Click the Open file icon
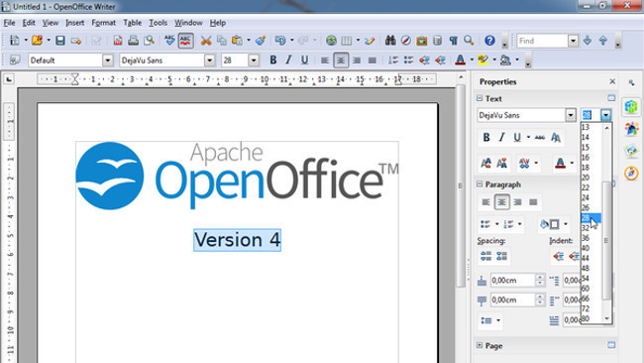 coord(38,41)
